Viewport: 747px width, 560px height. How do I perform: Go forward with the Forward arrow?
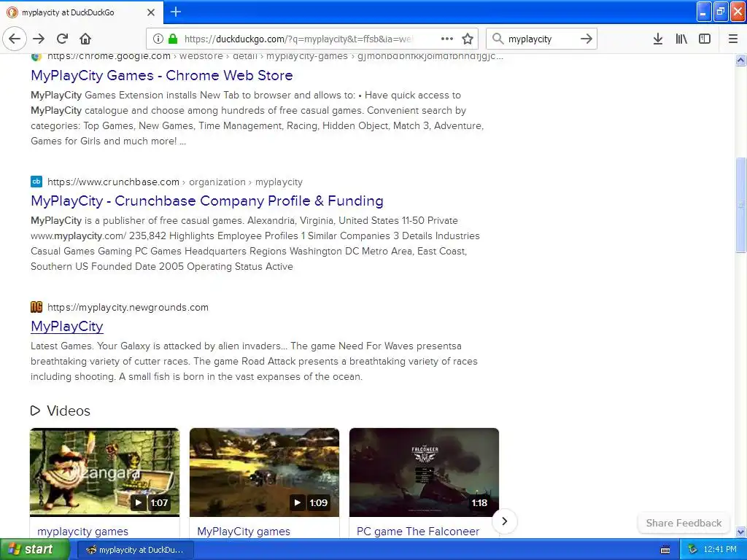(39, 39)
